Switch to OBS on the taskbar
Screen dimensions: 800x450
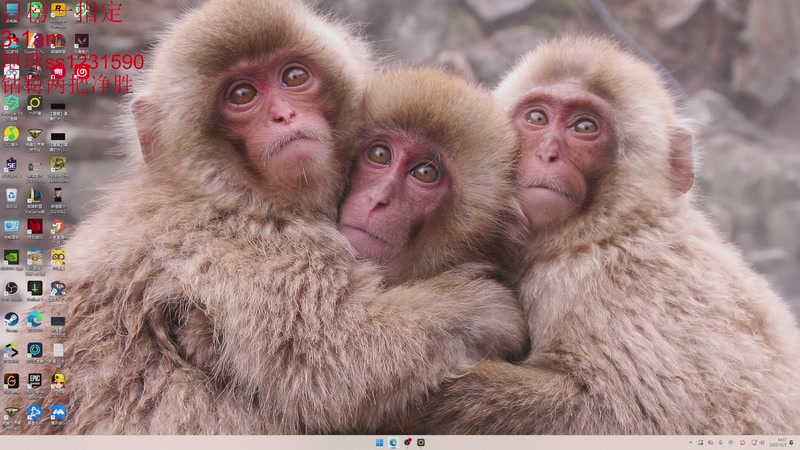407,442
